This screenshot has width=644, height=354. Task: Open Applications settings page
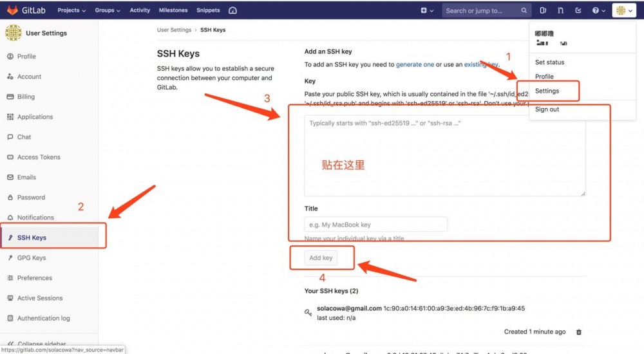point(35,116)
